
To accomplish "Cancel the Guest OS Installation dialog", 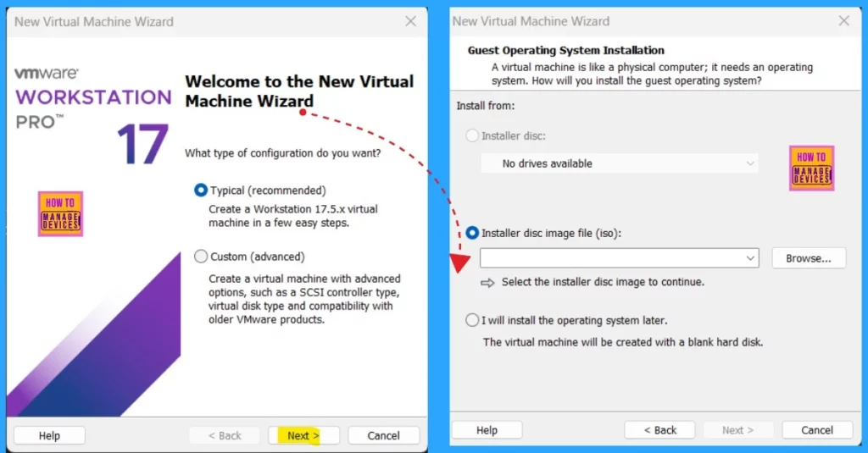I will 817,430.
